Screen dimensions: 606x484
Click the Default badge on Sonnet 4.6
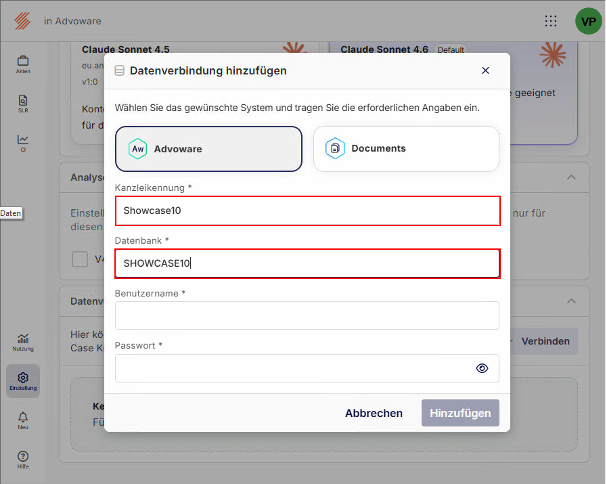tap(451, 49)
